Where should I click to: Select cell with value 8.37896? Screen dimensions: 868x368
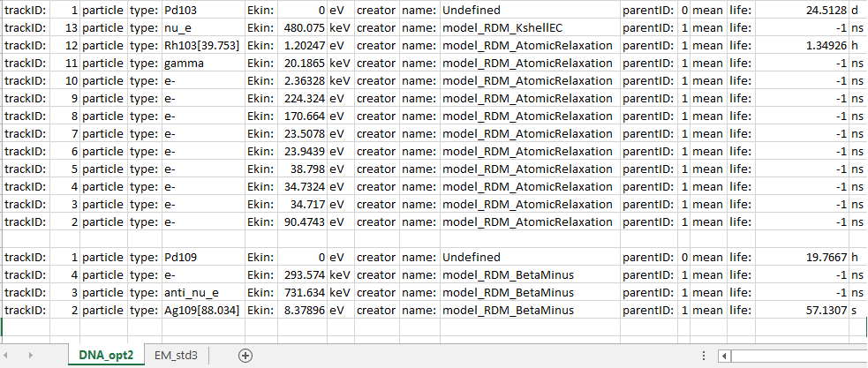pyautogui.click(x=302, y=310)
